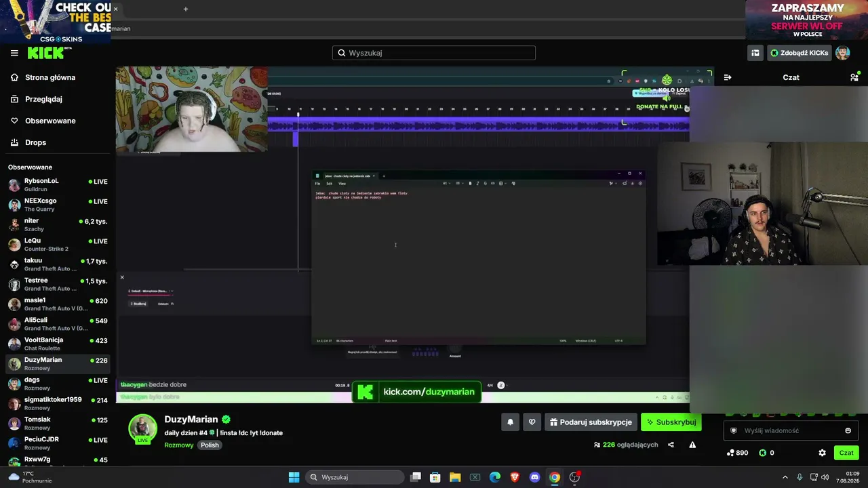Send message with Czat button
This screenshot has width=868, height=488.
tap(846, 453)
